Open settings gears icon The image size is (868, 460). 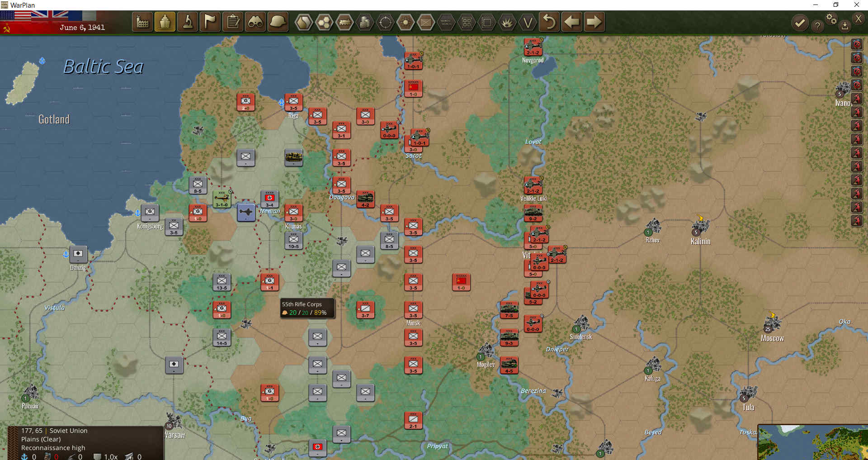(831, 19)
